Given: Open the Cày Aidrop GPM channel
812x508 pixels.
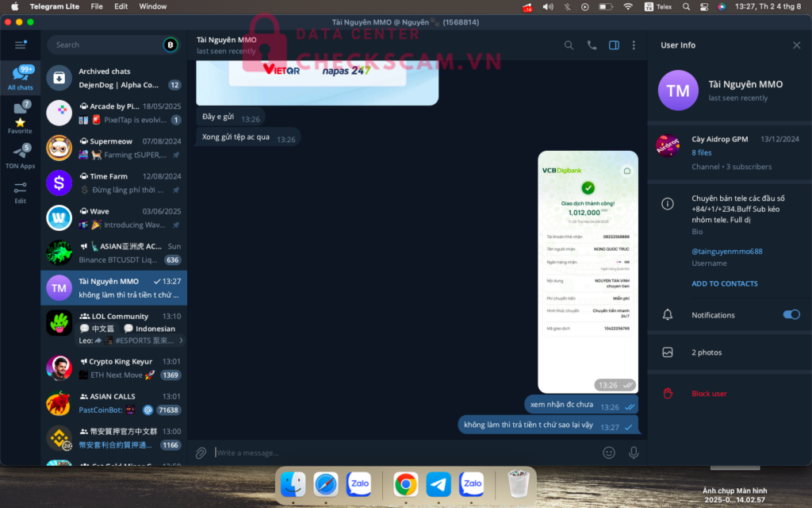Looking at the screenshot, I should (730, 152).
